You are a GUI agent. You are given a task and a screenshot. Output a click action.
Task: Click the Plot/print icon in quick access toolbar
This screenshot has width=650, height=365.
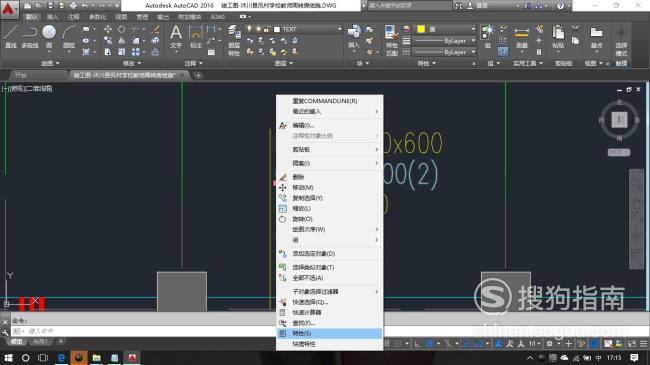(x=73, y=5)
